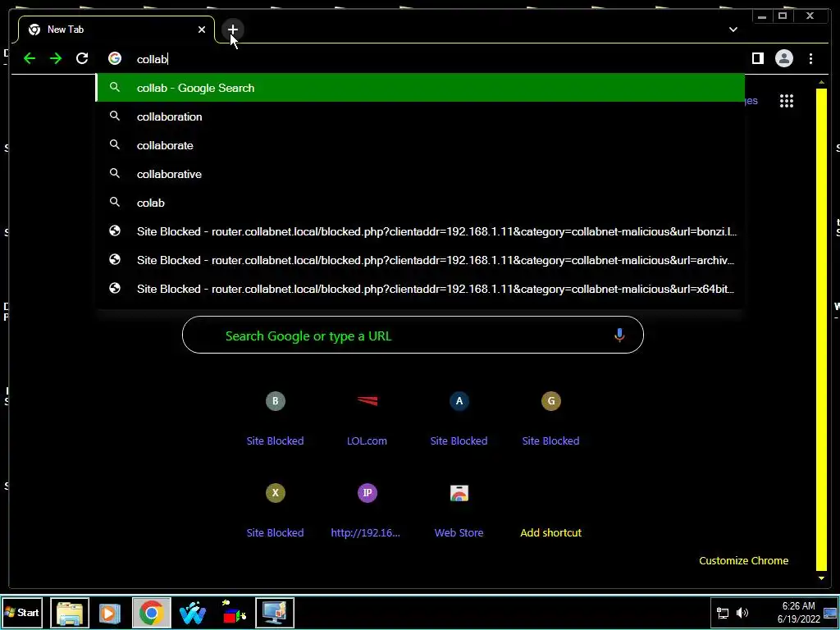
Task: Go forward with the green forward arrow
Action: pyautogui.click(x=56, y=58)
